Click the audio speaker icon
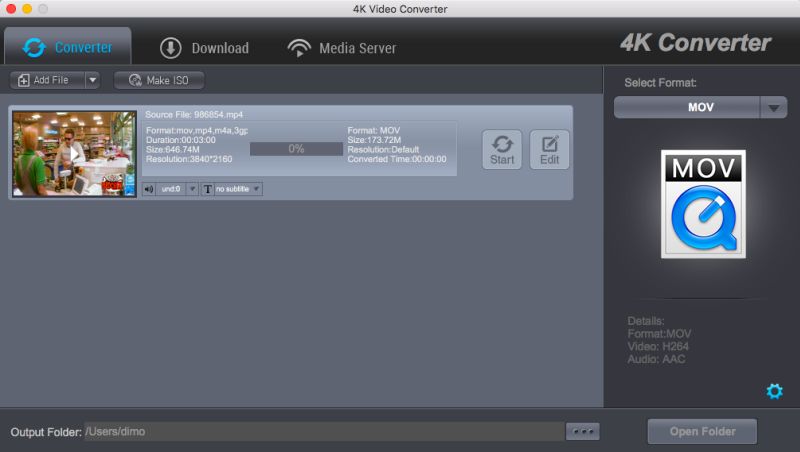 point(148,189)
